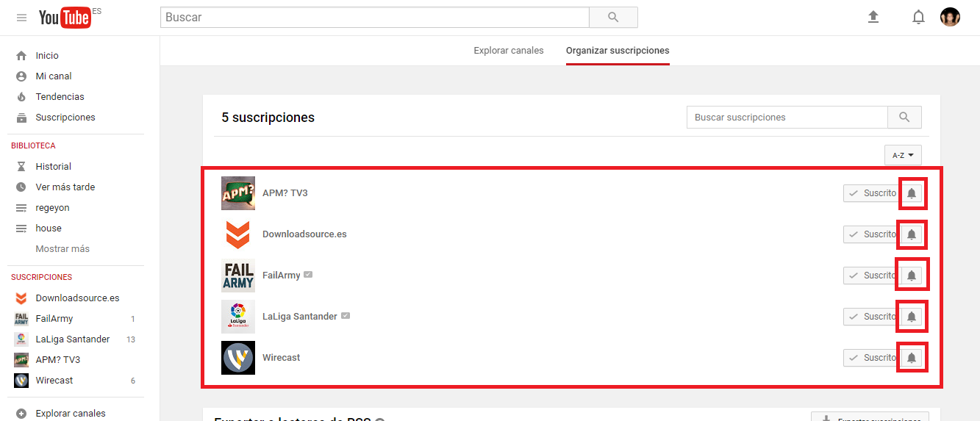Open the A-Z sort dropdown
The width and height of the screenshot is (980, 421).
pyautogui.click(x=903, y=155)
